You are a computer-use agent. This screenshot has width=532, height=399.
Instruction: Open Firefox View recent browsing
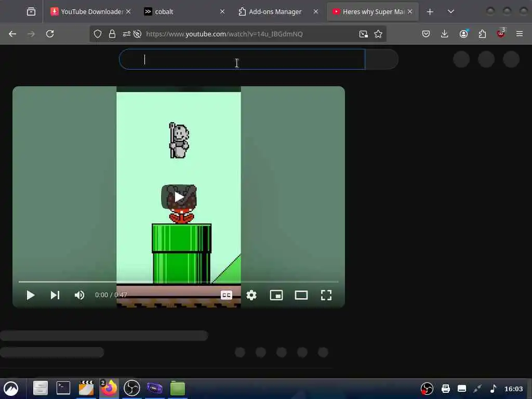[x=31, y=11]
